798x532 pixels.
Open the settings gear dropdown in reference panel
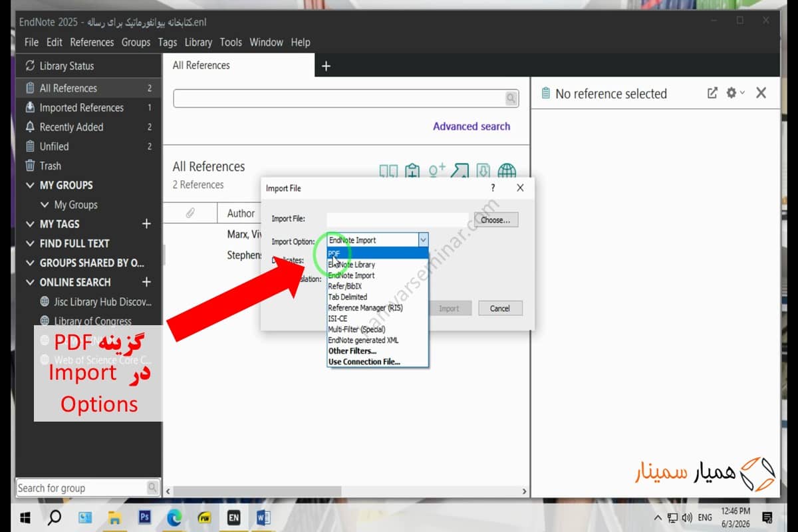pos(735,93)
